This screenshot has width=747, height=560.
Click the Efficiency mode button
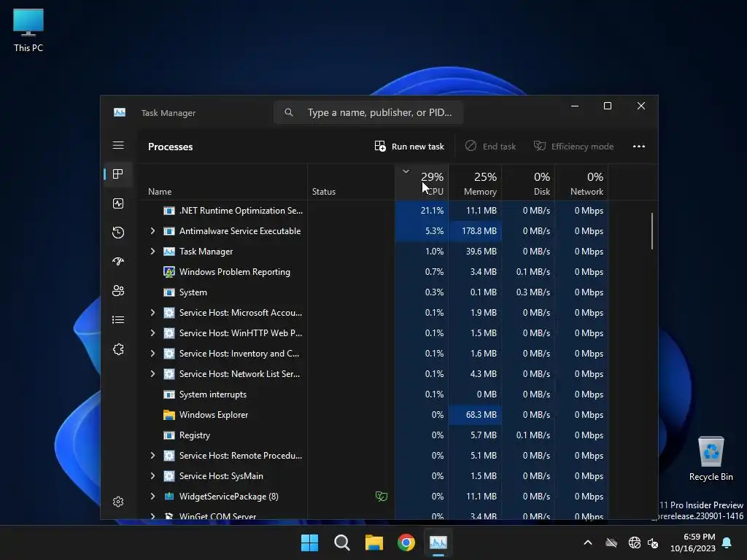tap(573, 146)
